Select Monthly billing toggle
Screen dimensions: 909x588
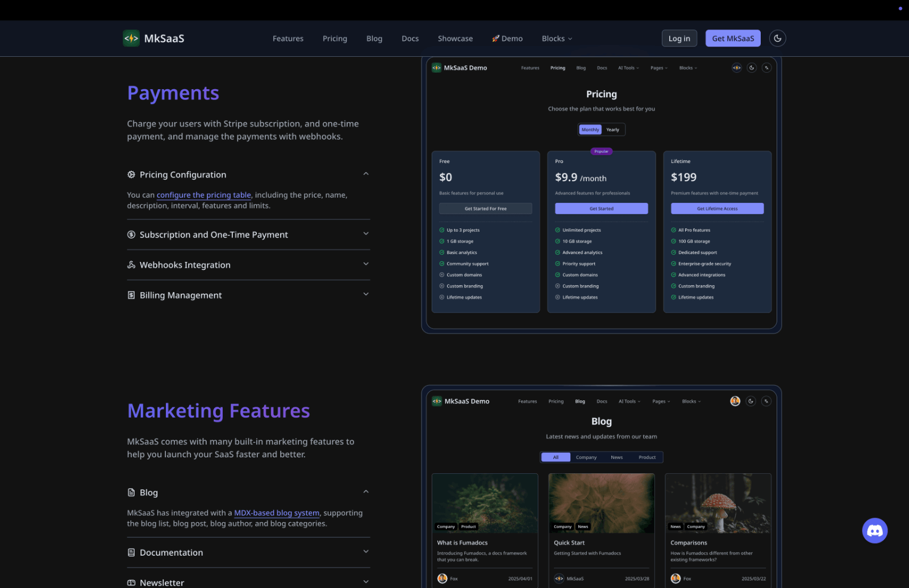[590, 130]
